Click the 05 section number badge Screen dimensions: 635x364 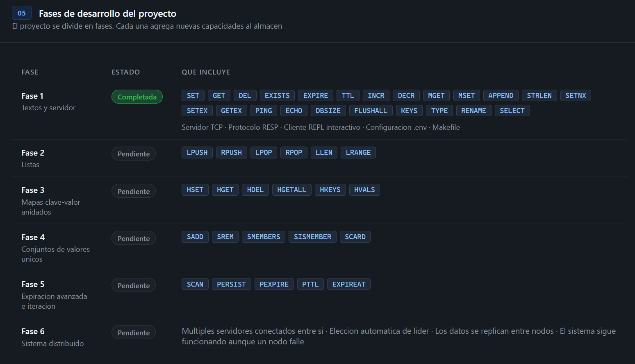[x=22, y=13]
